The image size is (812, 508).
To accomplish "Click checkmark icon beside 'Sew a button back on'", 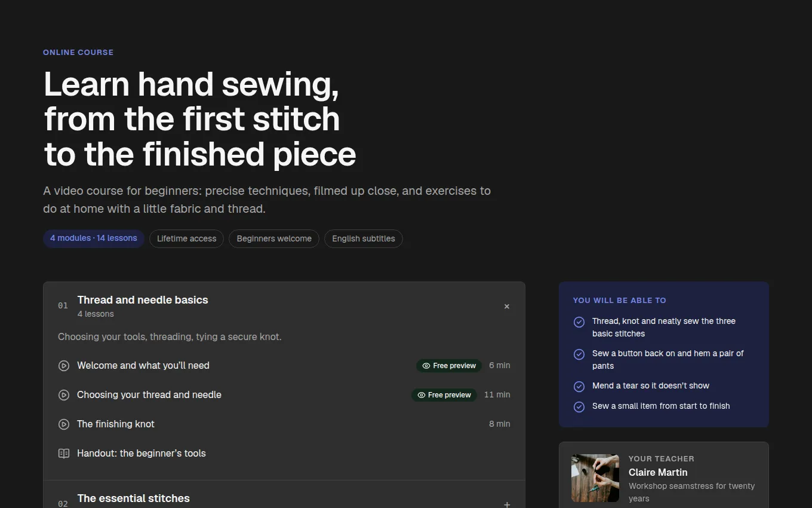I will [579, 354].
